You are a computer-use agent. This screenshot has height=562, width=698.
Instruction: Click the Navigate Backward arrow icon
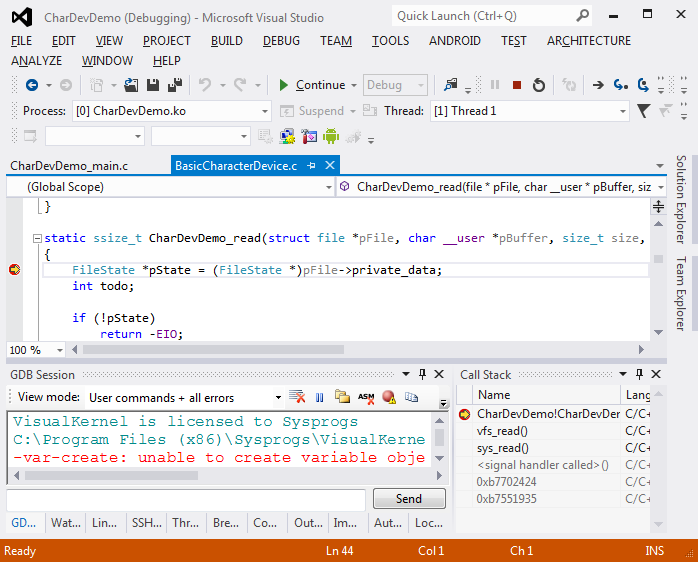(32, 85)
